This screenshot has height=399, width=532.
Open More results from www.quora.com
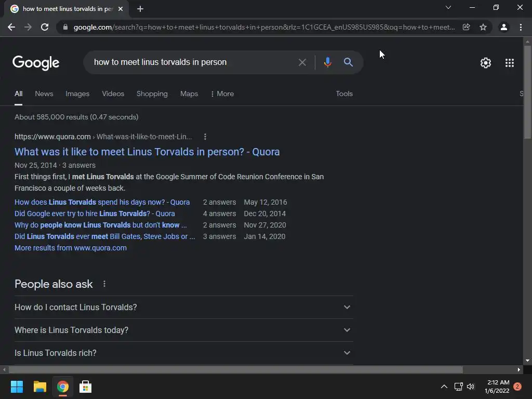(71, 248)
